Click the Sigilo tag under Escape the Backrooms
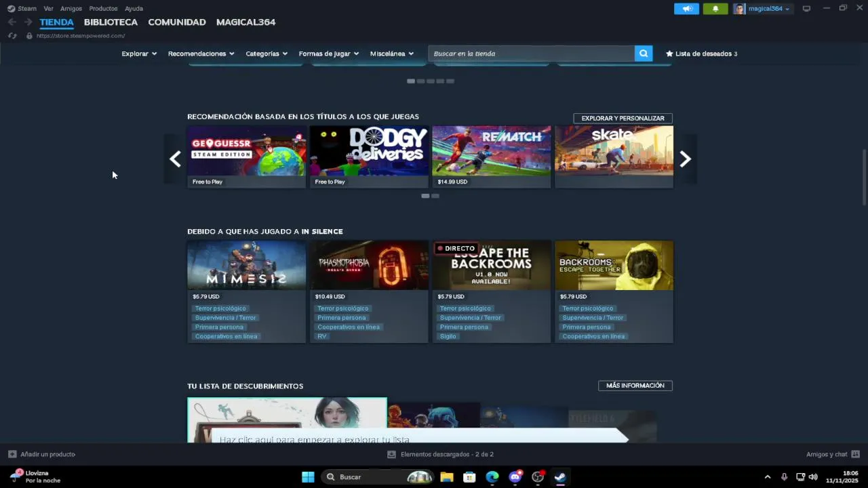 (x=448, y=336)
